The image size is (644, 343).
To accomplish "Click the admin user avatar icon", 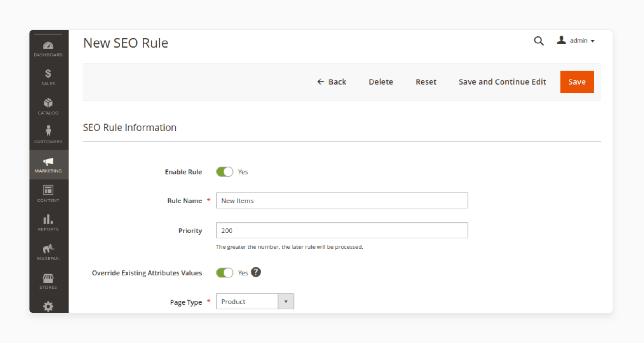I will tap(561, 40).
